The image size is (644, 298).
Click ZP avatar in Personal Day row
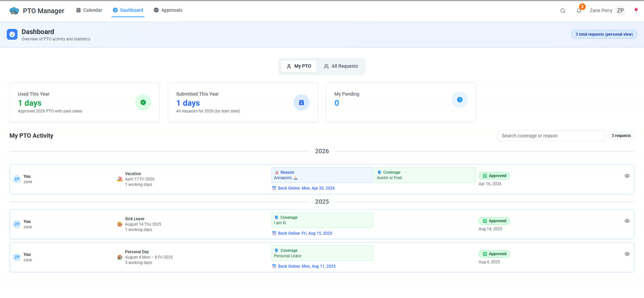pyautogui.click(x=17, y=257)
